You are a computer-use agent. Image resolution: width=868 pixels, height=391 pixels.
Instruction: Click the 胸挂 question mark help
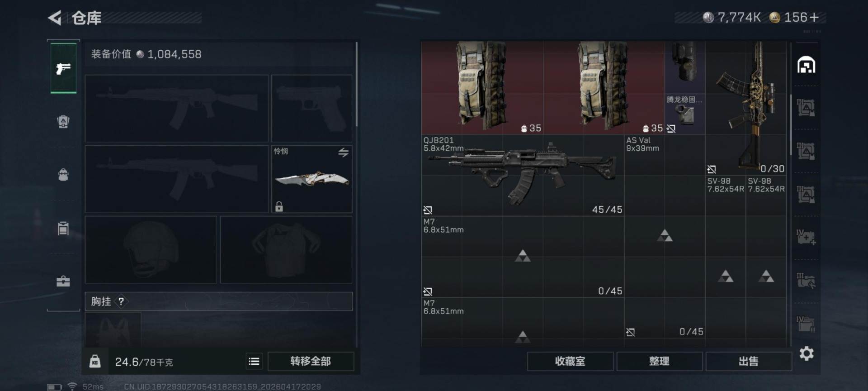pos(121,301)
